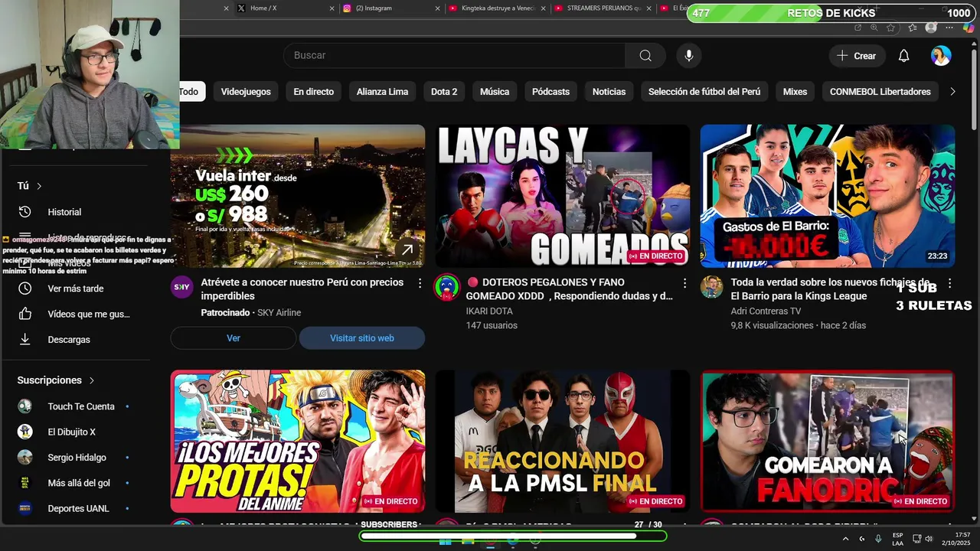Screen dimensions: 980x551
Task: Filter by Dota 2 chip
Action: click(x=444, y=92)
